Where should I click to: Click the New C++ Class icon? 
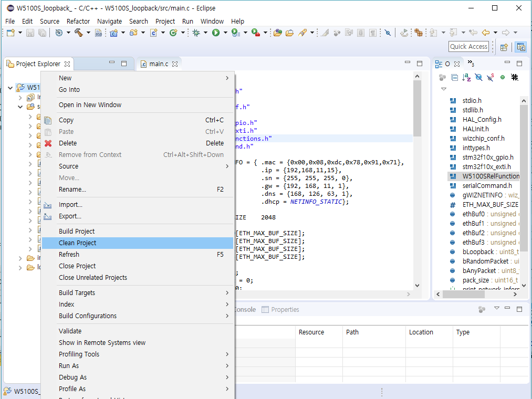(173, 33)
